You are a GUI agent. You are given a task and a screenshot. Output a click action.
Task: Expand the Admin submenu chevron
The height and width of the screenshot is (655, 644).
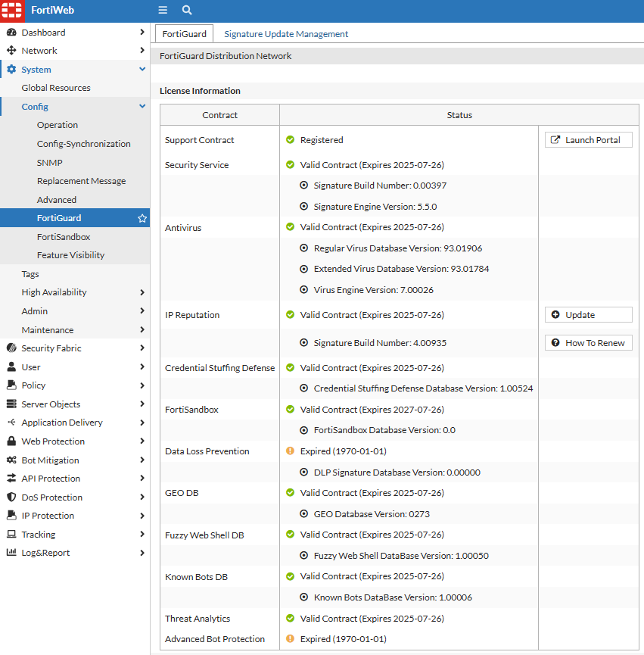click(x=142, y=310)
